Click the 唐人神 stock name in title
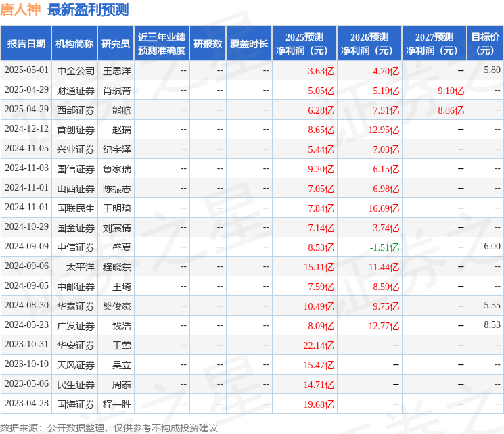Viewport: 504px width, 434px height. click(20, 9)
